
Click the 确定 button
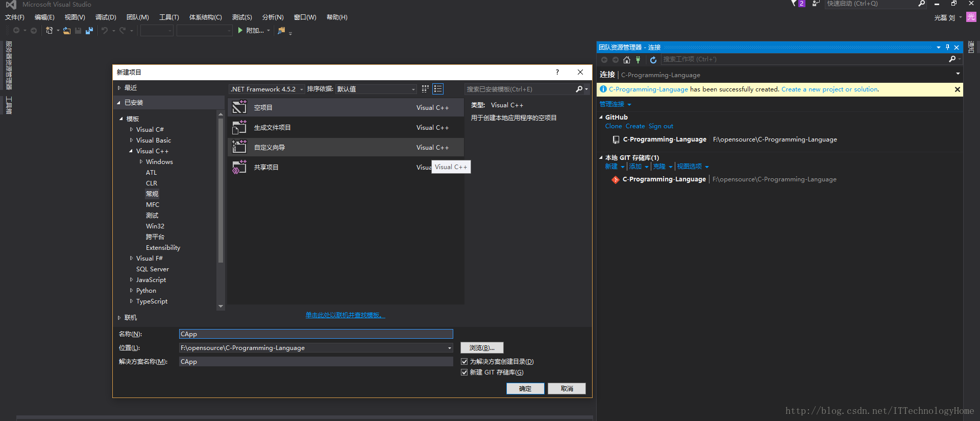(x=525, y=389)
